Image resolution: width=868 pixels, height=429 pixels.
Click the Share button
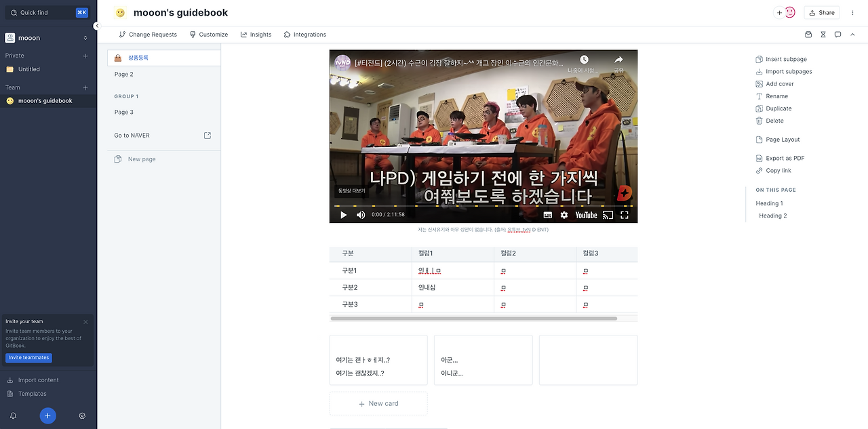pos(822,12)
